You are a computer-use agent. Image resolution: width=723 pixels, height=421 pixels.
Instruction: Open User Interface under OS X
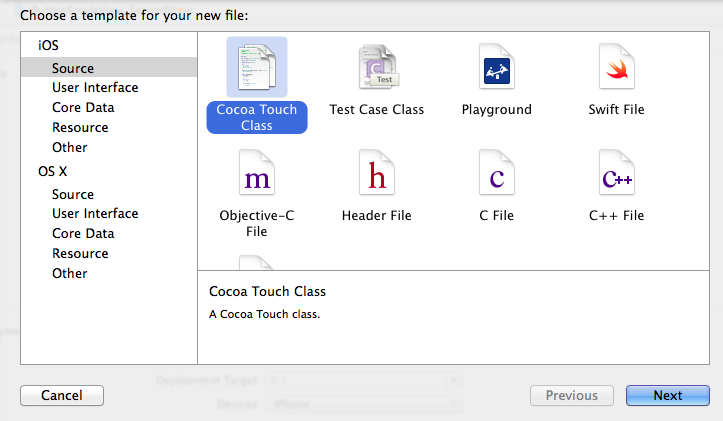(x=95, y=213)
